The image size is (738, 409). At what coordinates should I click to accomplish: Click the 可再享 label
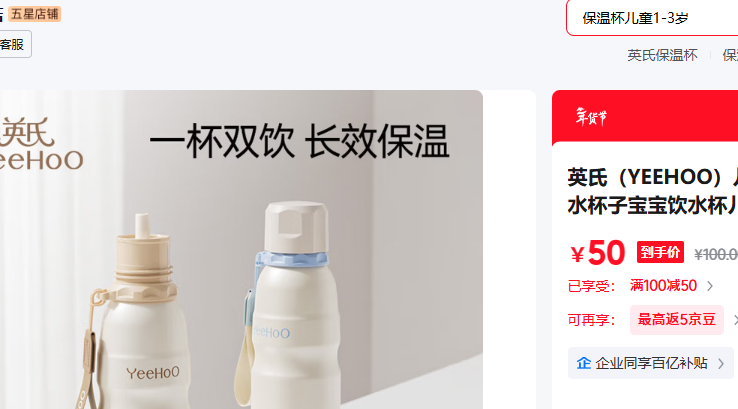[591, 320]
